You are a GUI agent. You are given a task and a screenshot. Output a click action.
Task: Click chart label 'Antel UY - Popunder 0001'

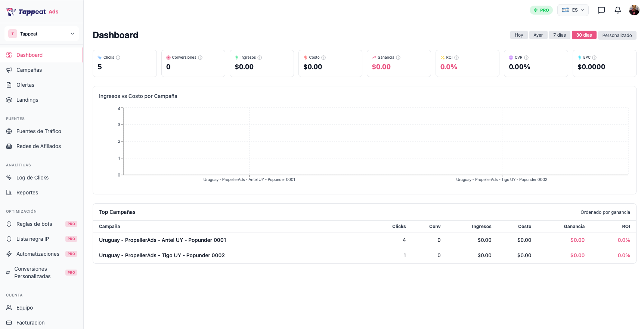pos(249,180)
